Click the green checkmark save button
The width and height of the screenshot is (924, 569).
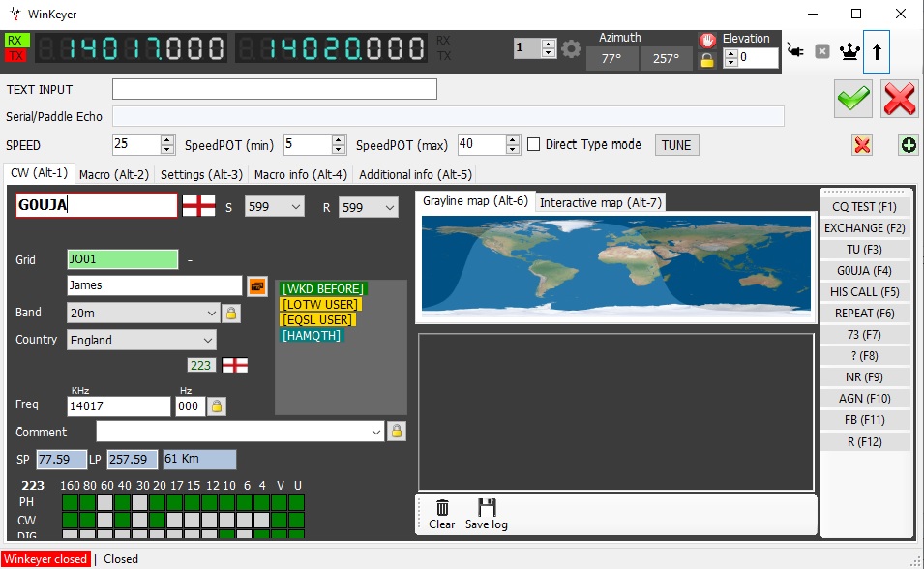[x=852, y=99]
